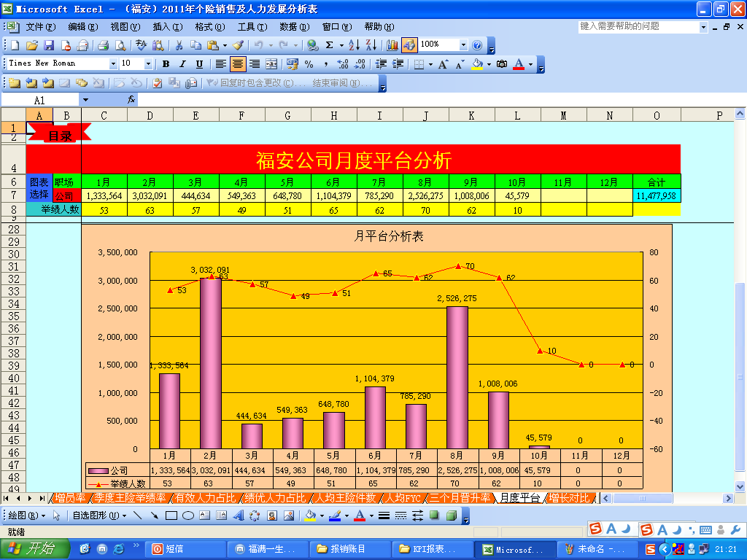747x560 pixels.
Task: Toggle Italic formatting
Action: (x=182, y=64)
